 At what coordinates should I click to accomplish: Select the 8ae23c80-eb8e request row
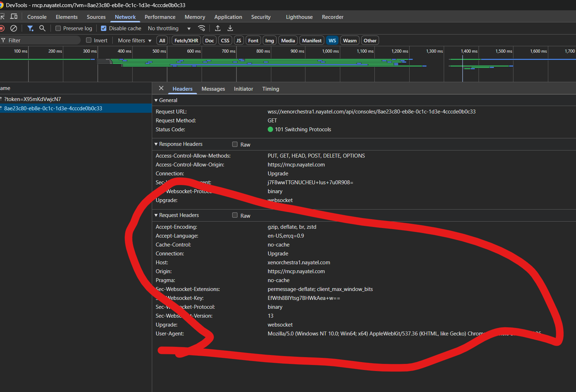pyautogui.click(x=76, y=108)
